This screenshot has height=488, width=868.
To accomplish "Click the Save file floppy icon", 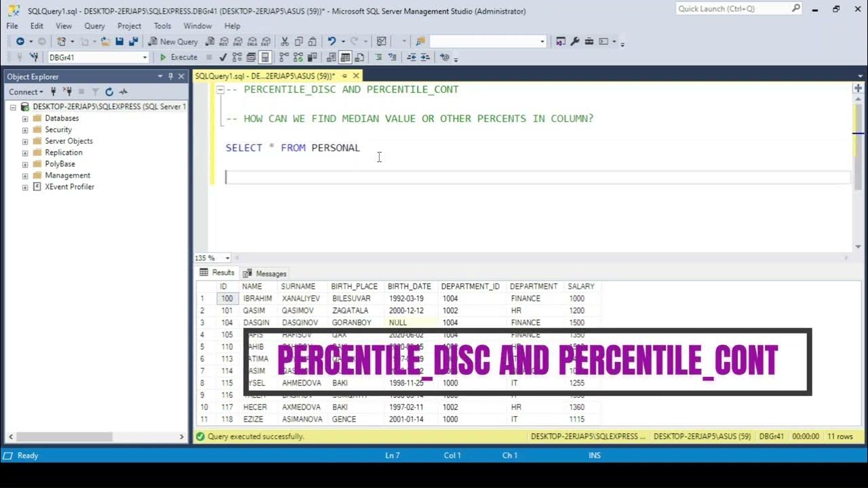I will [119, 41].
